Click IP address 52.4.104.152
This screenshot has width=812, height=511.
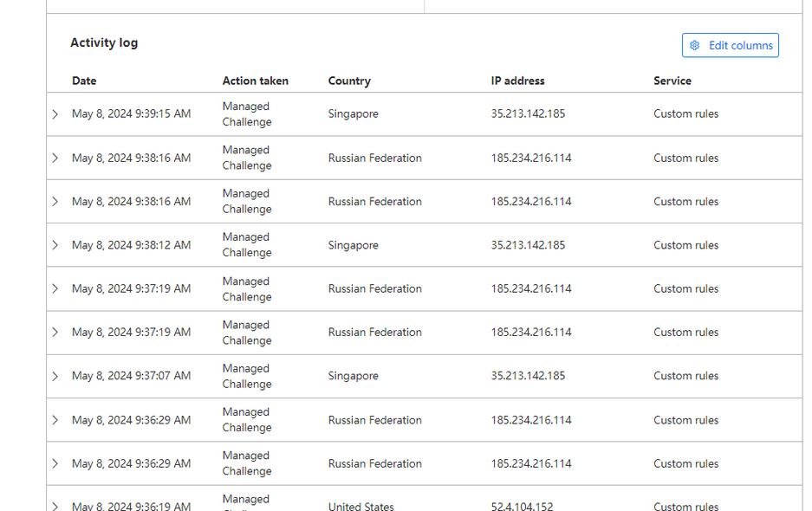(x=522, y=506)
